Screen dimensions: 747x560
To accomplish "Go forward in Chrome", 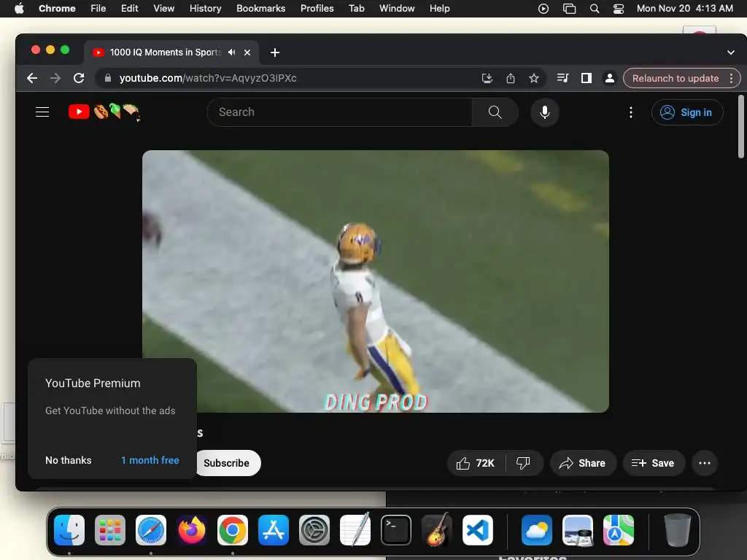I will (x=55, y=78).
